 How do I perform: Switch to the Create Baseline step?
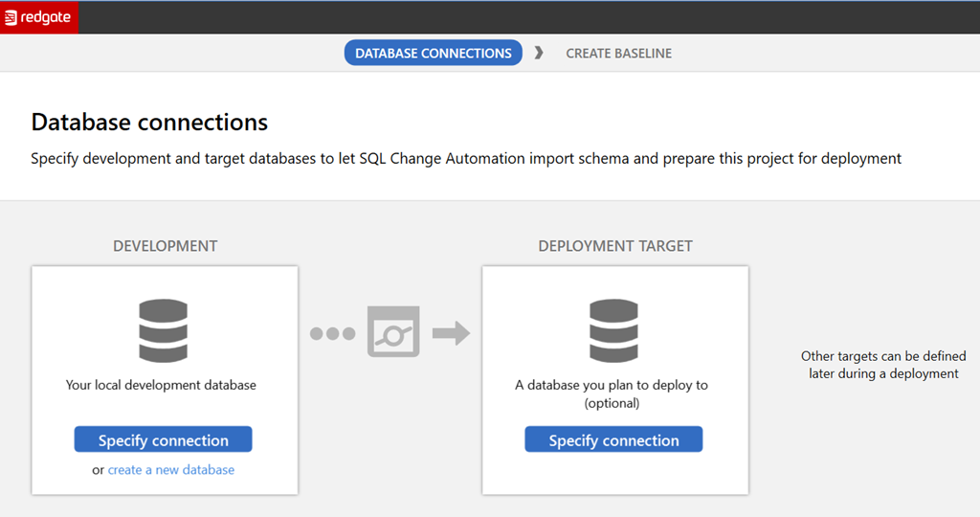[x=618, y=54]
